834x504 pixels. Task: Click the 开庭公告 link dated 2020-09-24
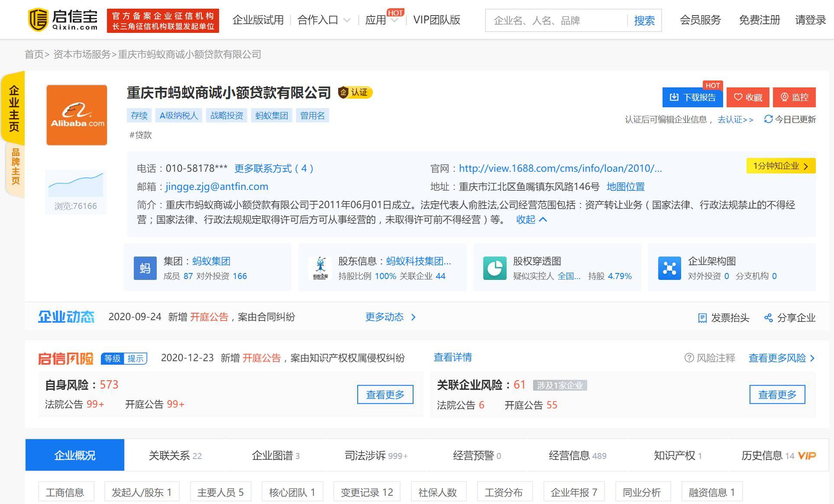tap(209, 317)
